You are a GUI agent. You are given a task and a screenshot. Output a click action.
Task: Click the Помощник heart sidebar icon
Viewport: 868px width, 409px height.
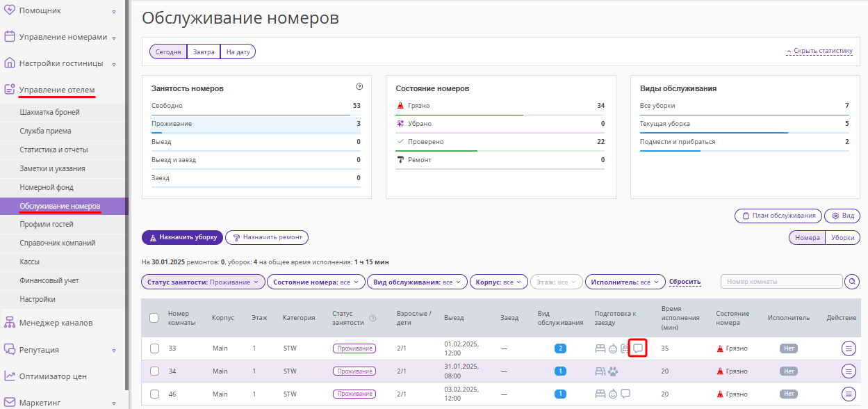click(x=10, y=10)
